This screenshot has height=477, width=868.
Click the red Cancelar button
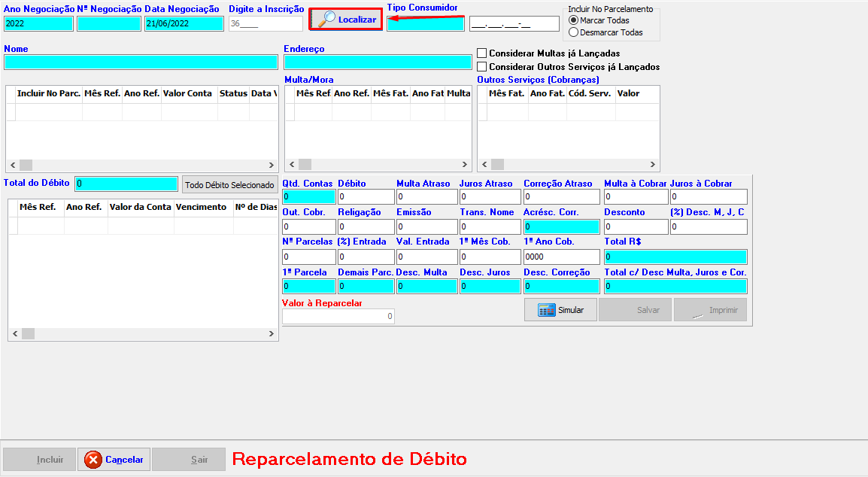[114, 460]
